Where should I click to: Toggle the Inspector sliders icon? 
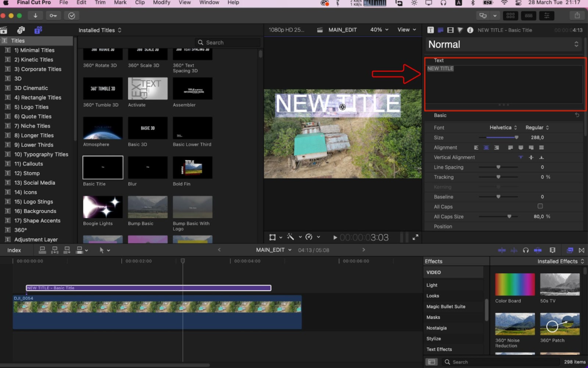(547, 16)
